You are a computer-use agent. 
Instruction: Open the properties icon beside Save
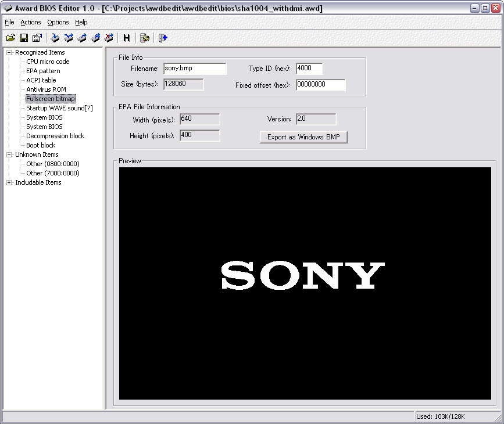click(x=37, y=38)
